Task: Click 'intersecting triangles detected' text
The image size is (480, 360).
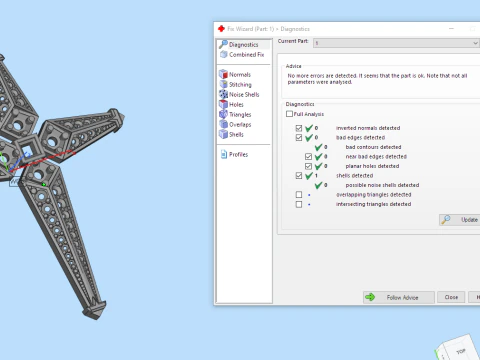Action: click(x=373, y=204)
